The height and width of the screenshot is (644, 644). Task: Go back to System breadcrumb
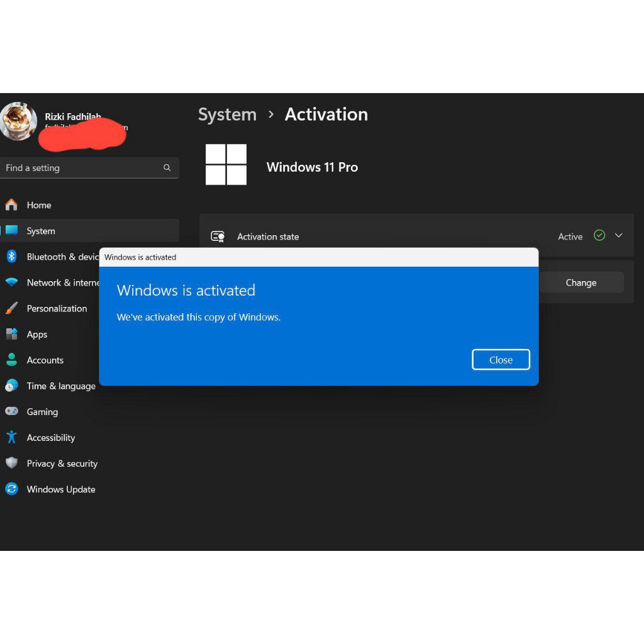[x=227, y=114]
